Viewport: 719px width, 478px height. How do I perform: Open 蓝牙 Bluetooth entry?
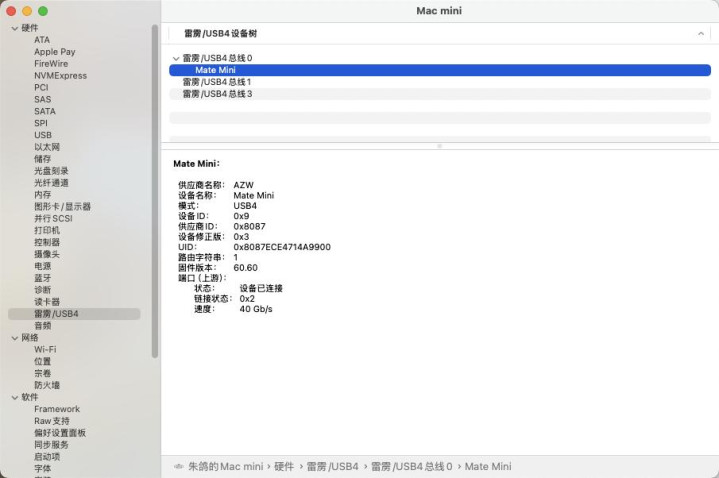click(42, 278)
